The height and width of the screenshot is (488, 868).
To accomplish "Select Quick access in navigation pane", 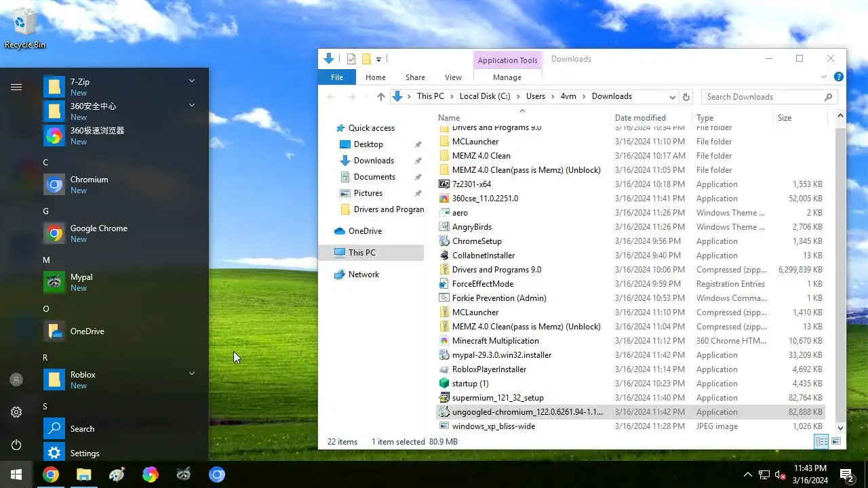I will coord(371,128).
